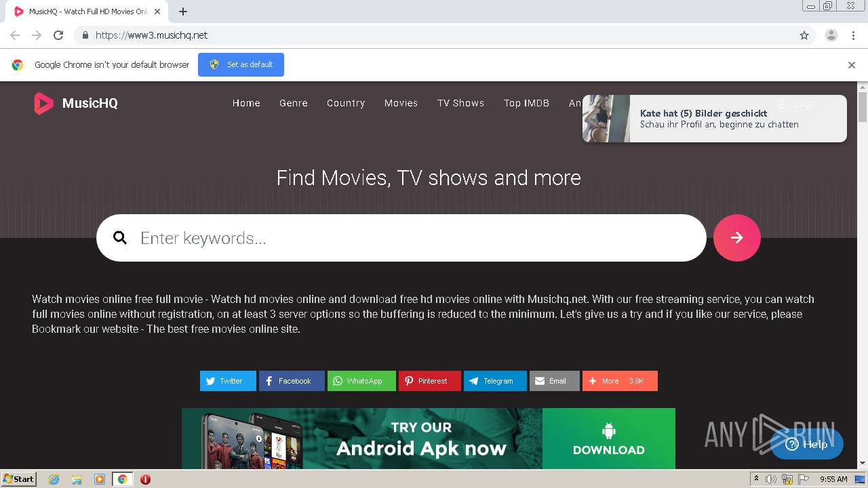Show hidden tray icons arrow

click(756, 479)
